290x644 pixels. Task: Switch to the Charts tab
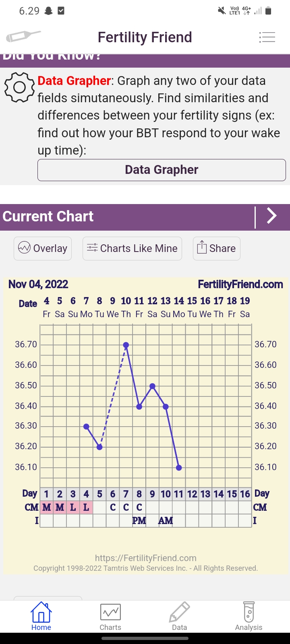pyautogui.click(x=110, y=616)
